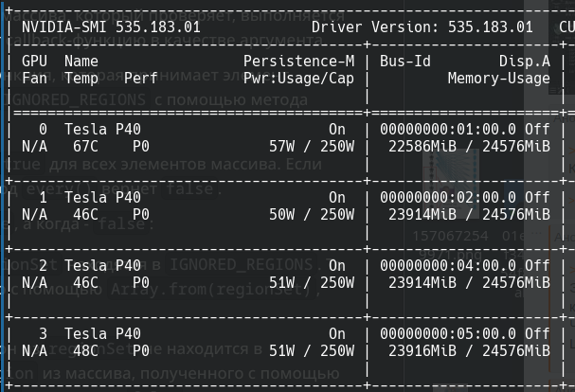575x392 pixels.
Task: Click the 'Driver Version: 535.183.01' text
Action: [x=422, y=27]
